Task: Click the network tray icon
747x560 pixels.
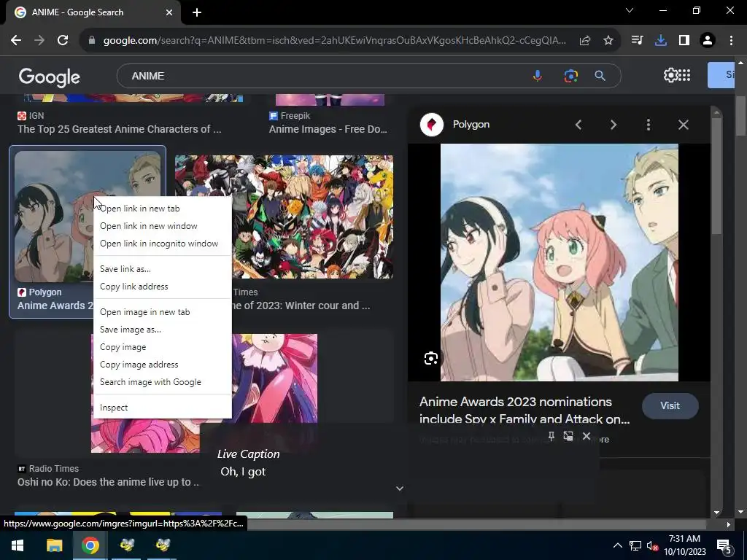Action: coord(635,546)
